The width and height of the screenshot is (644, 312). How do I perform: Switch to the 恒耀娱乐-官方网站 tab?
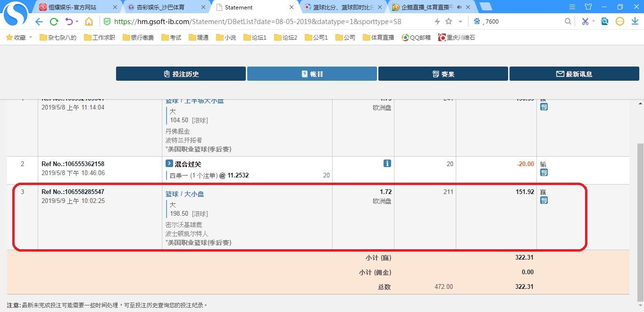(78, 8)
